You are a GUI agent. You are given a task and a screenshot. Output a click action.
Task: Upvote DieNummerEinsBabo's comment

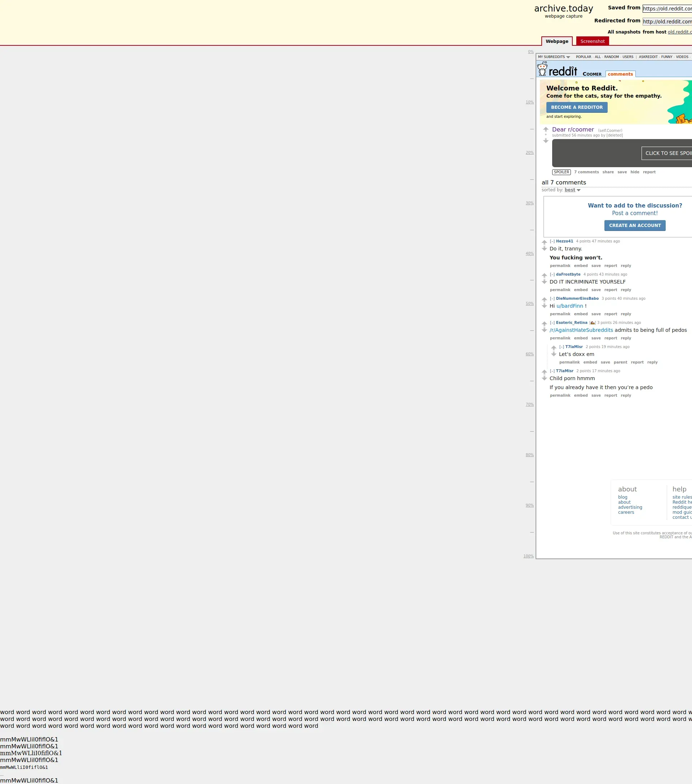pos(544,299)
